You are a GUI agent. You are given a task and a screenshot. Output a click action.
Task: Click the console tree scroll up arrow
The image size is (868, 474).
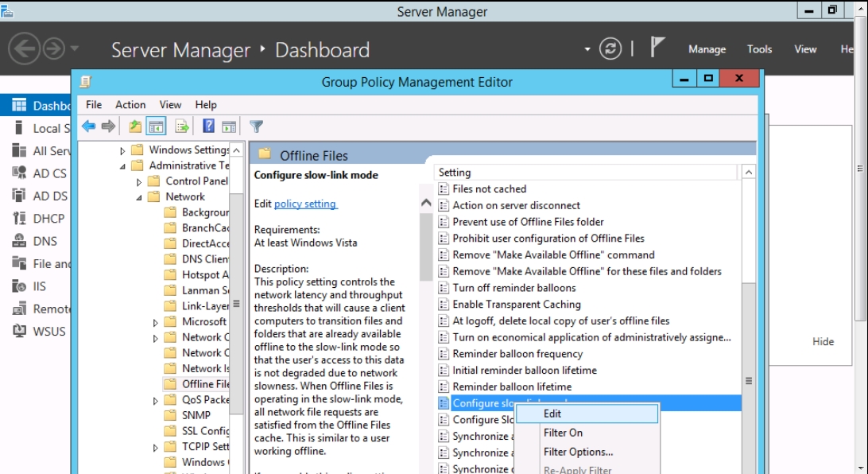[x=236, y=150]
